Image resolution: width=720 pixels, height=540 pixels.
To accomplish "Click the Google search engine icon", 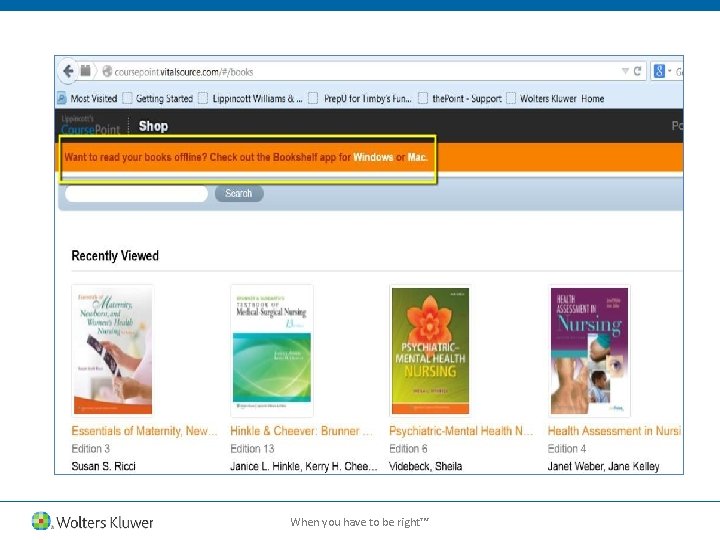I will [659, 71].
